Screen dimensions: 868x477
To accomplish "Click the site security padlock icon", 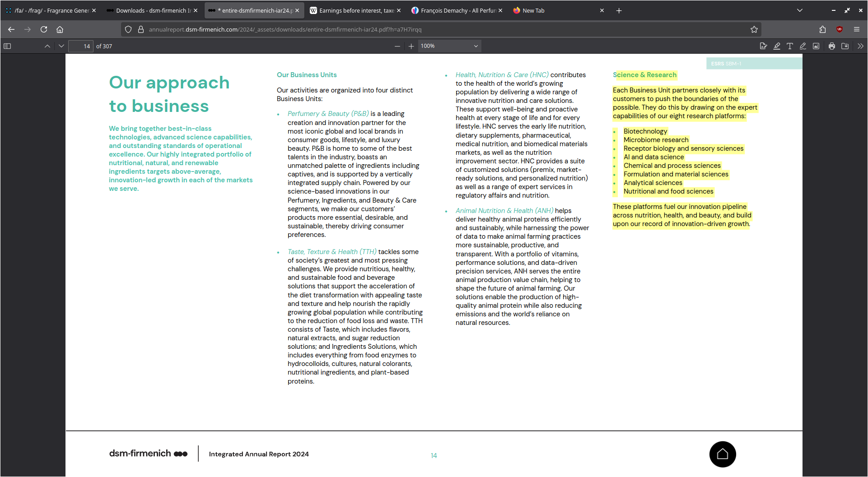I will (x=141, y=29).
